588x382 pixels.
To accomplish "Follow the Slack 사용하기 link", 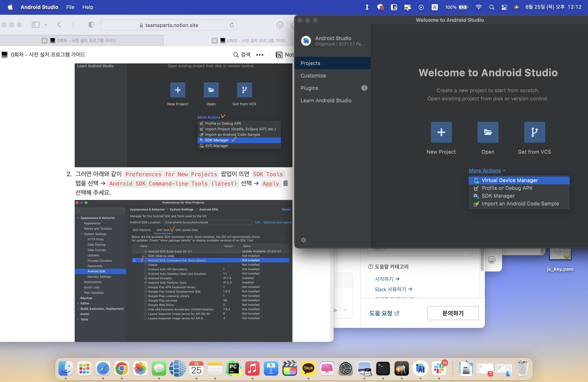I will (x=393, y=289).
